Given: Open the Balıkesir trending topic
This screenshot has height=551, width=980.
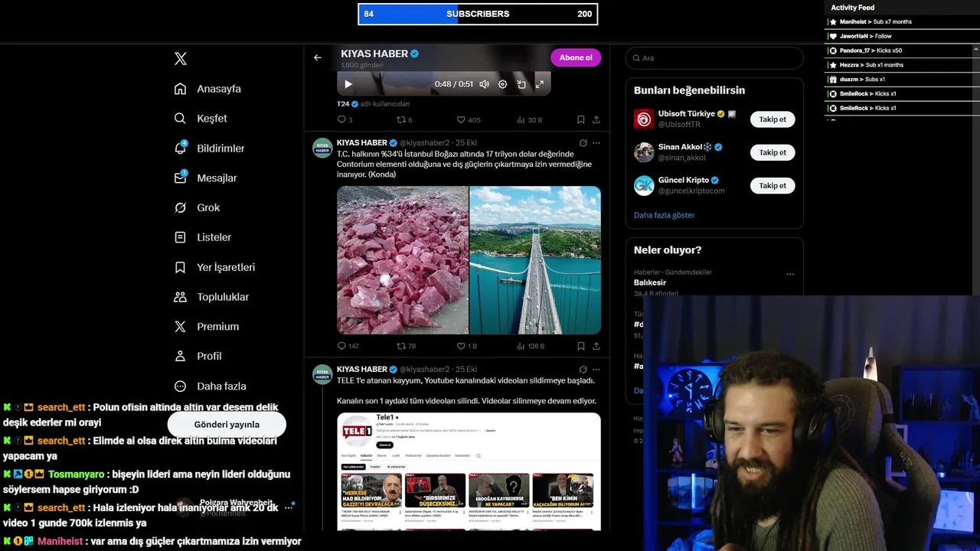Looking at the screenshot, I should [x=649, y=282].
